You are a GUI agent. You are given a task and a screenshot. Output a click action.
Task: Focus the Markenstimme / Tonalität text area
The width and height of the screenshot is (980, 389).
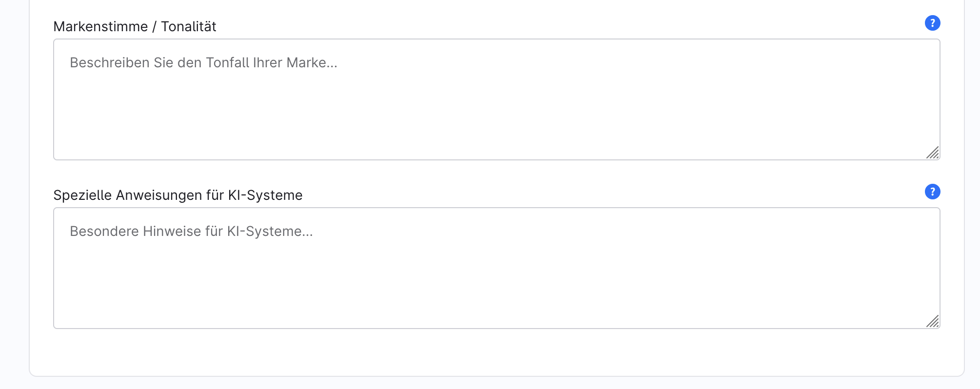coord(496,99)
